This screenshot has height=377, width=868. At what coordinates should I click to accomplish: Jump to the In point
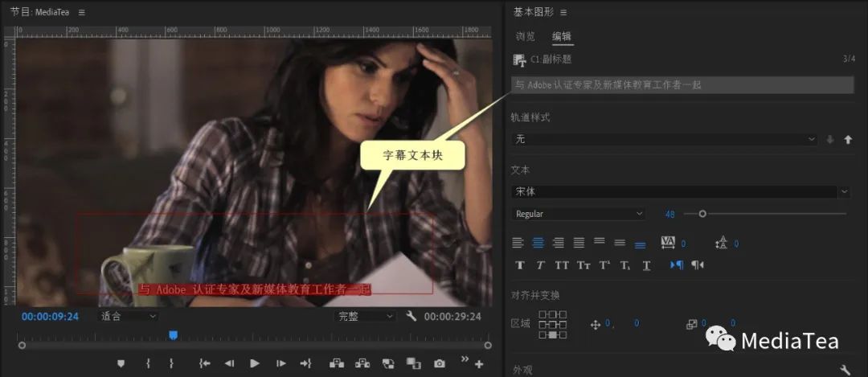pyautogui.click(x=205, y=363)
